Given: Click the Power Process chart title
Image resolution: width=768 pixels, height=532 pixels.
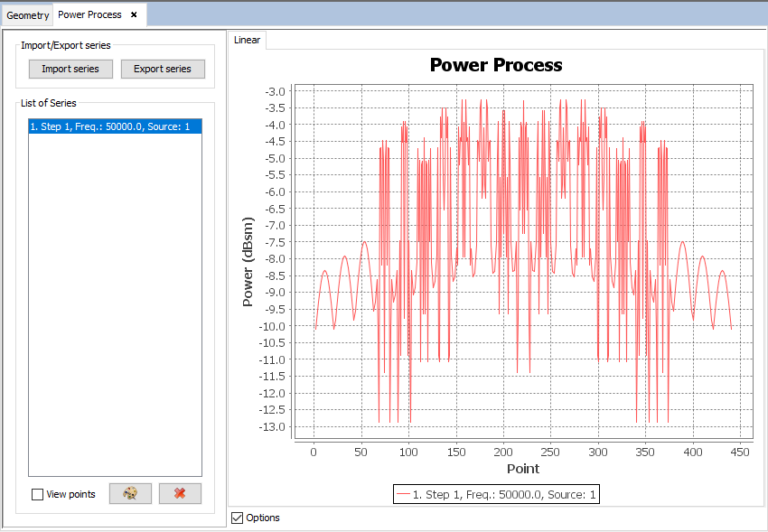Looking at the screenshot, I should coord(495,65).
